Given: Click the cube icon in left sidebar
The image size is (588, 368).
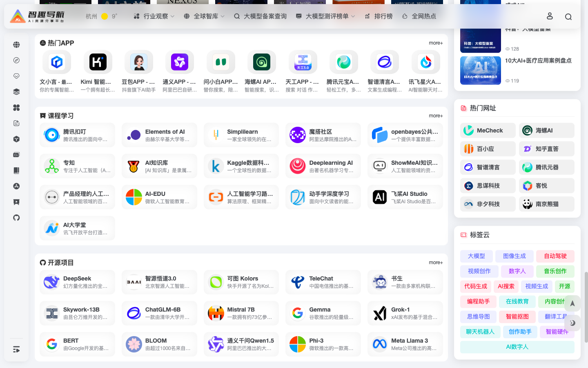Looking at the screenshot, I should click(x=16, y=139).
